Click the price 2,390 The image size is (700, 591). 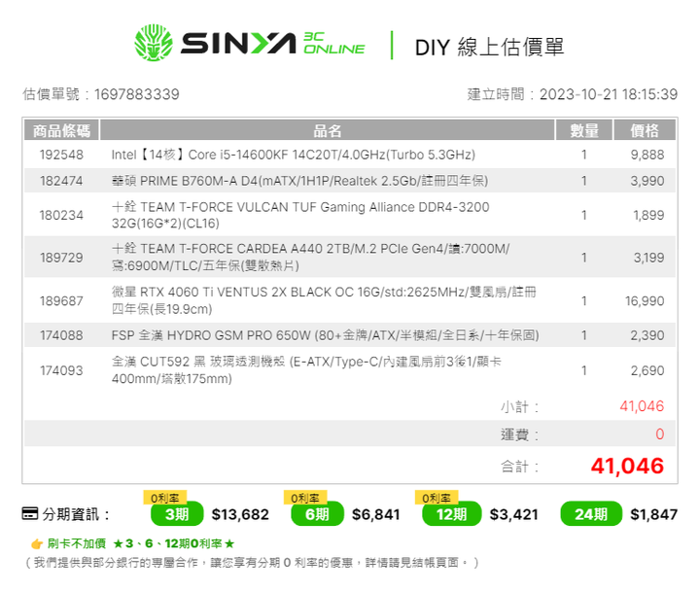[x=647, y=335]
